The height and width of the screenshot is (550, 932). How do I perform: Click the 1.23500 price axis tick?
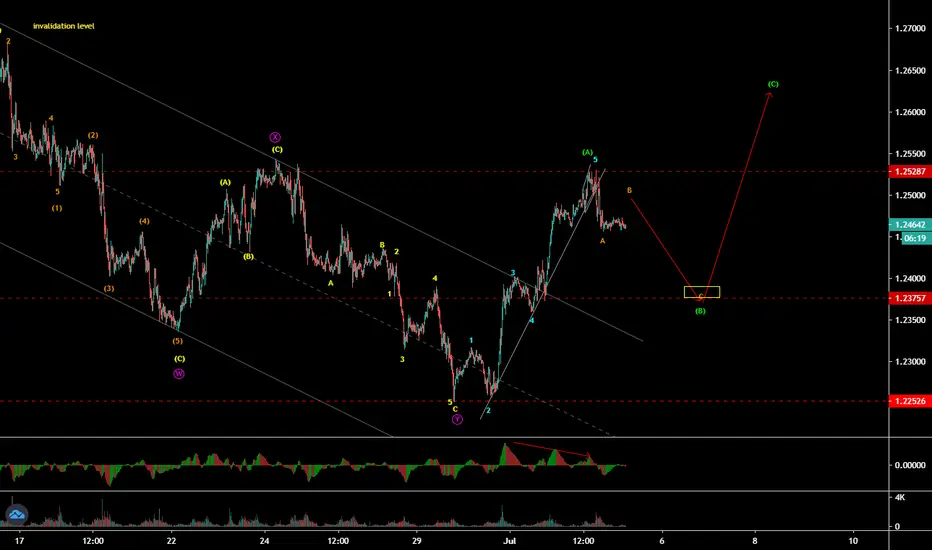click(910, 320)
